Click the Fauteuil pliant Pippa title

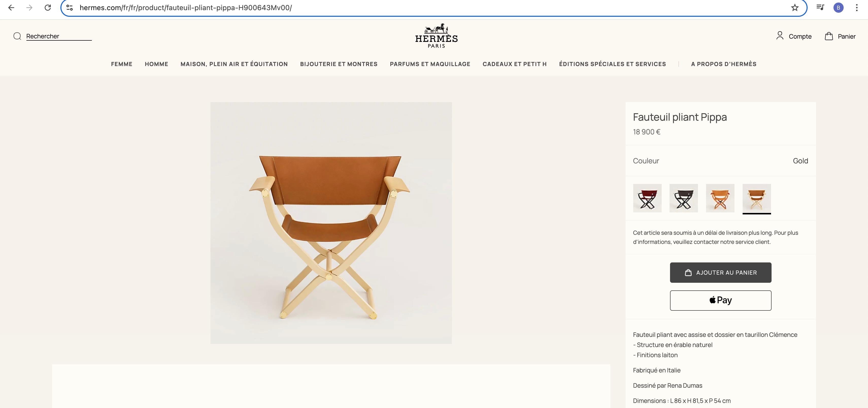680,117
